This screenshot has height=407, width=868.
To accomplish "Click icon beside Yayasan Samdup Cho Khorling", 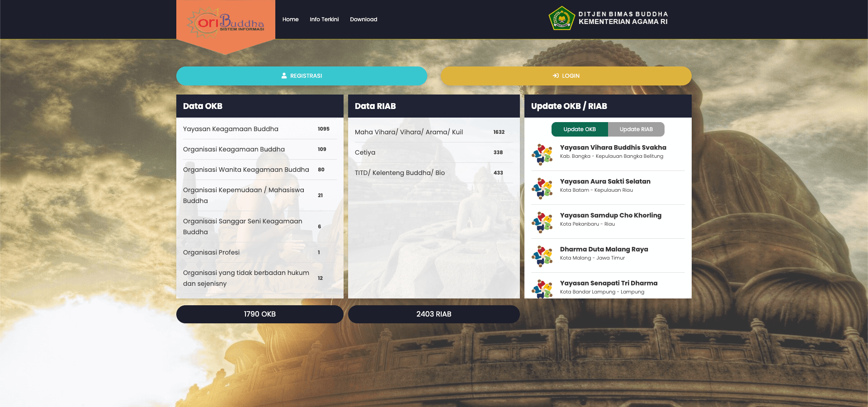I will [542, 222].
